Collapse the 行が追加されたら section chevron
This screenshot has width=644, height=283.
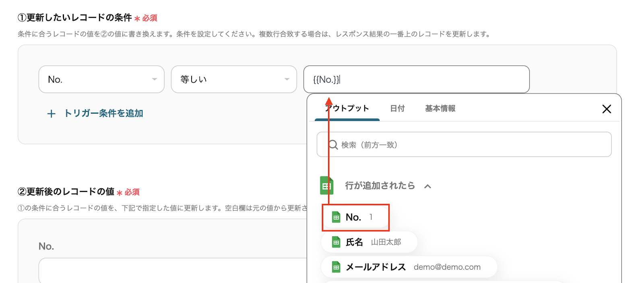click(x=428, y=186)
